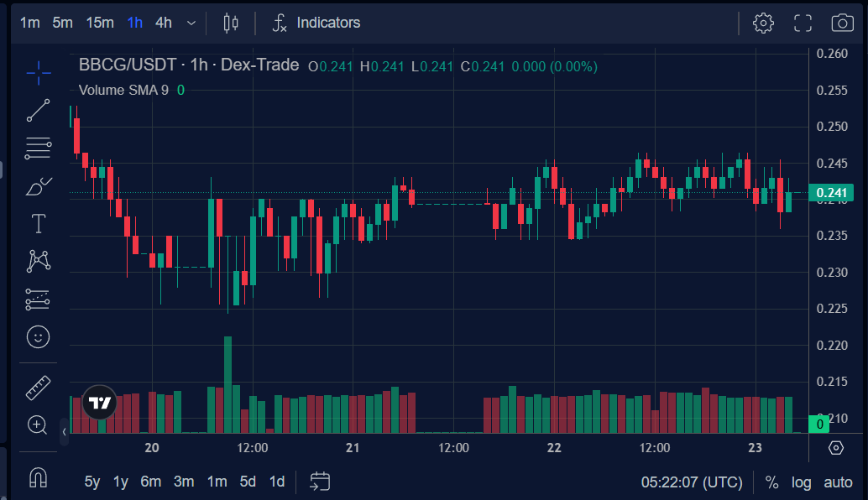Open chart settings gear
868x500 pixels.
tap(763, 23)
